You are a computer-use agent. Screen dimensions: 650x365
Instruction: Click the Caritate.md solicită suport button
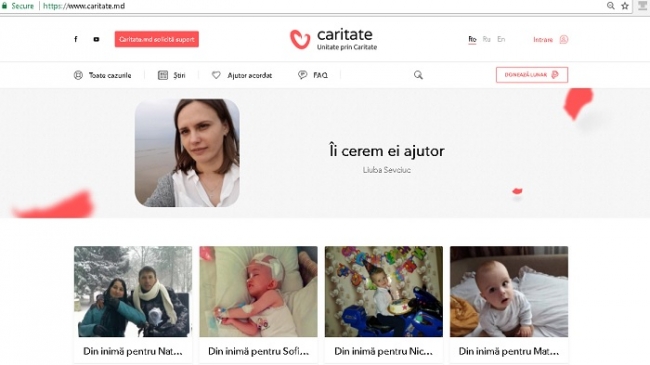pos(157,39)
